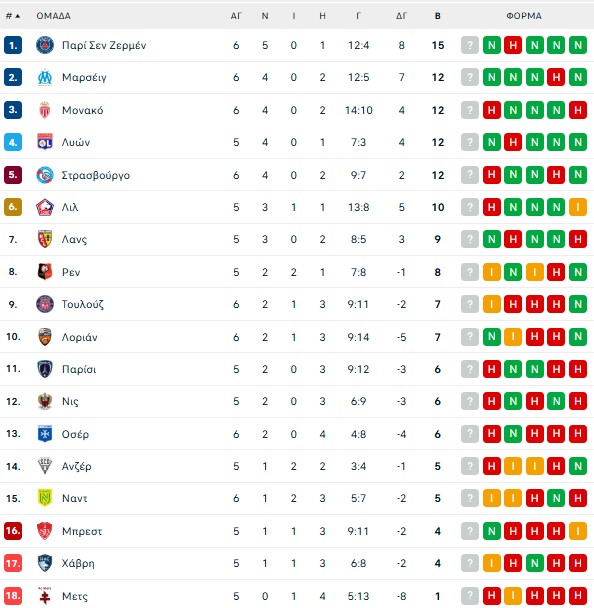
Task: Click the Marseille club logo
Action: (x=45, y=77)
